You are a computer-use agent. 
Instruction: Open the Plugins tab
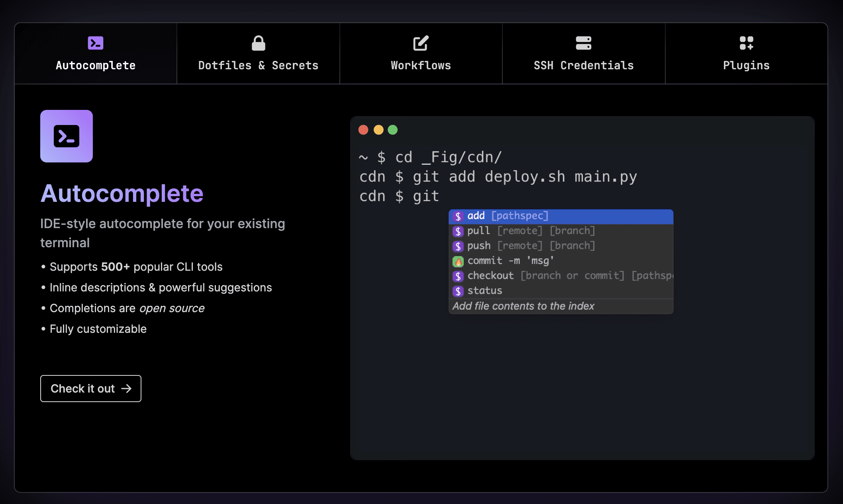746,53
